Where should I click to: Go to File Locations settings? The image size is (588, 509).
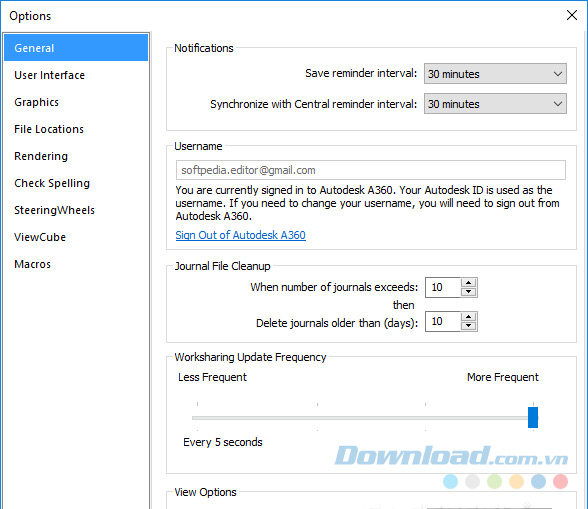pos(76,129)
